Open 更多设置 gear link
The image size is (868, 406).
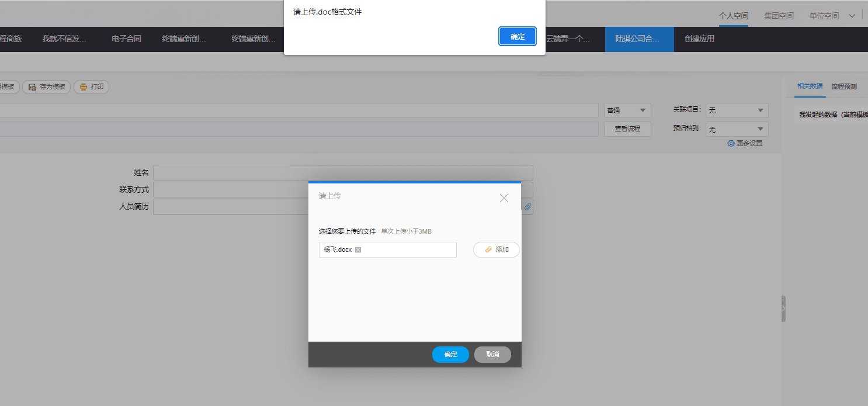point(745,143)
